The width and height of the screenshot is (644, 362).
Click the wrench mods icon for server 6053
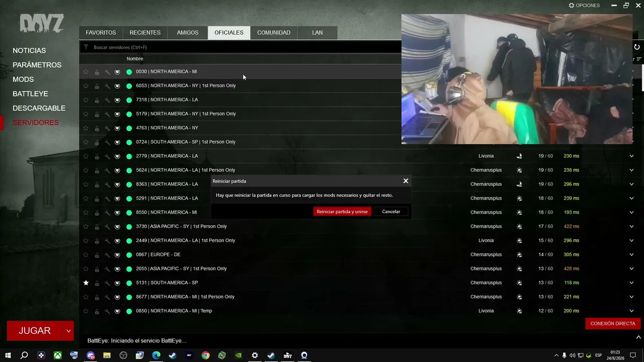[107, 86]
